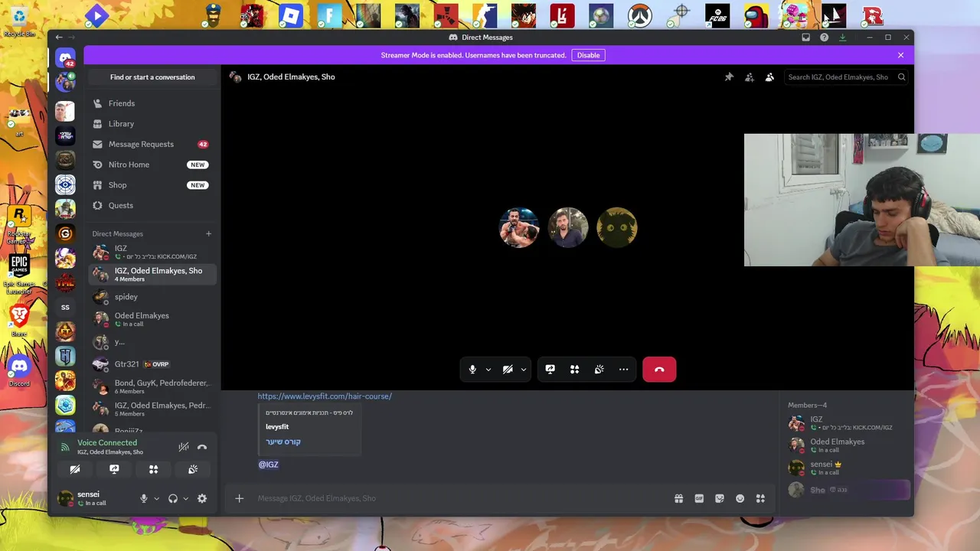Open the קורס שיער embed title link

283,442
